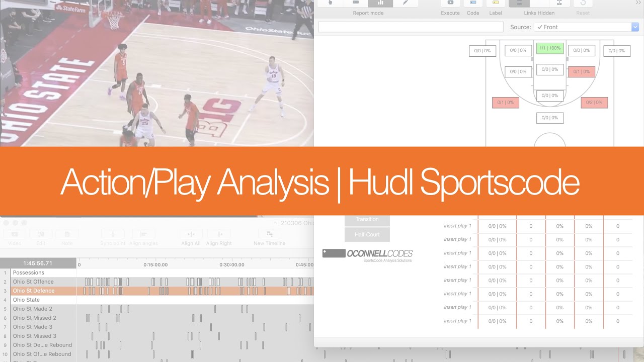Select the rightmost links display segment icon
Screen dimensions: 644x362
[559, 3]
